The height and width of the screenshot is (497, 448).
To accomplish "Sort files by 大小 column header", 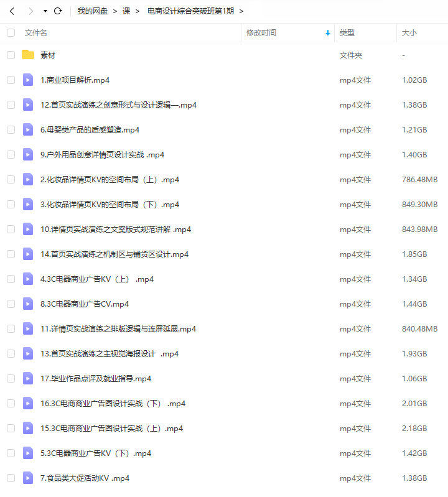I will coord(409,32).
